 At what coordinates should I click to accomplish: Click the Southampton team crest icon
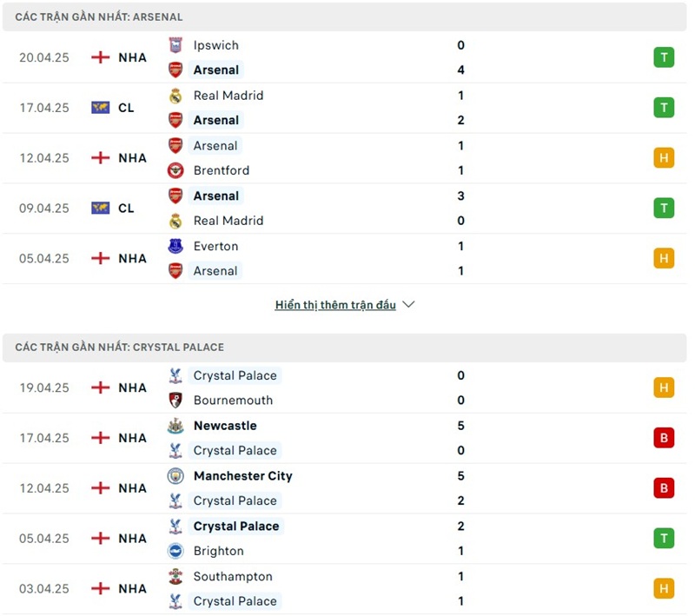[x=175, y=576]
